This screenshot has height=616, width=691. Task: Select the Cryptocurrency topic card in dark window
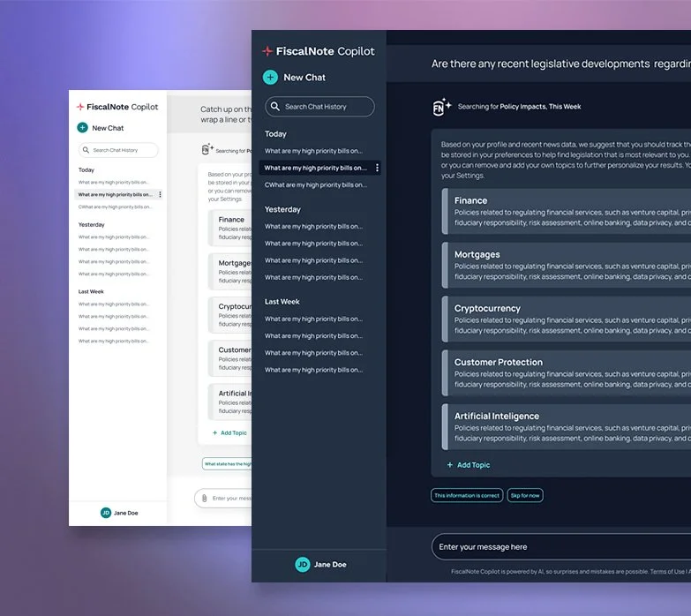click(x=567, y=319)
